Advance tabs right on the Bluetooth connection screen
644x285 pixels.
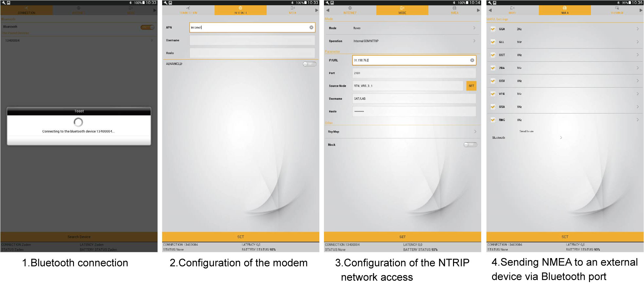(x=155, y=10)
